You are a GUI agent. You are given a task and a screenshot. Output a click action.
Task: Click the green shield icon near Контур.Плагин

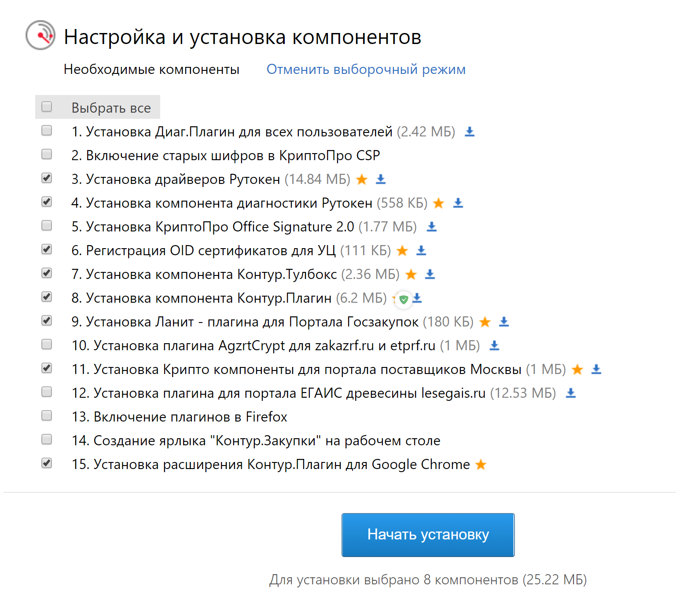(x=404, y=300)
